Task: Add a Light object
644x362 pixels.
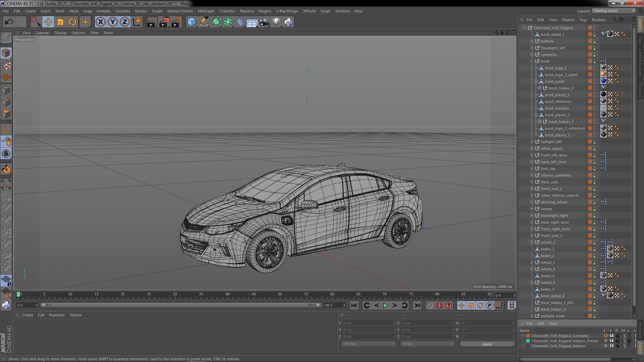Action: [x=276, y=22]
